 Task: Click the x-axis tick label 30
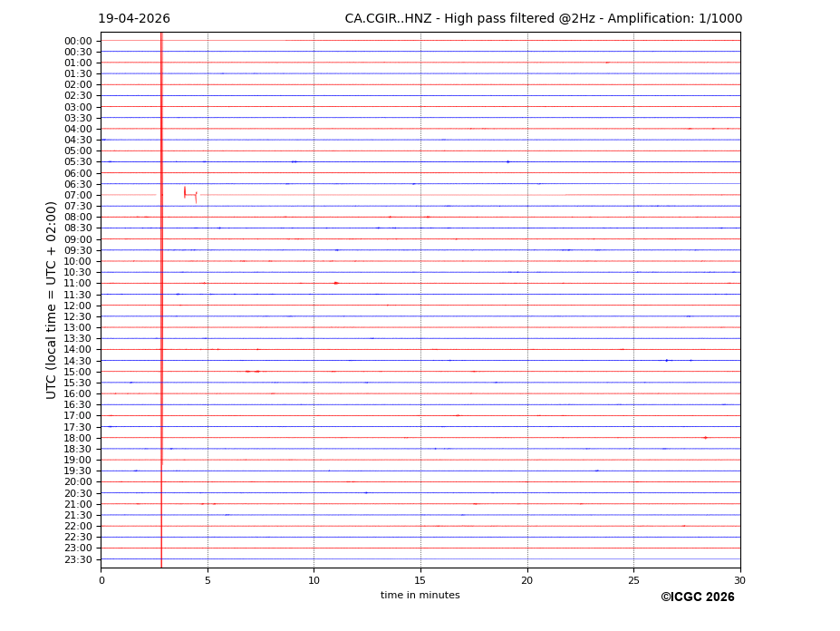coord(739,580)
